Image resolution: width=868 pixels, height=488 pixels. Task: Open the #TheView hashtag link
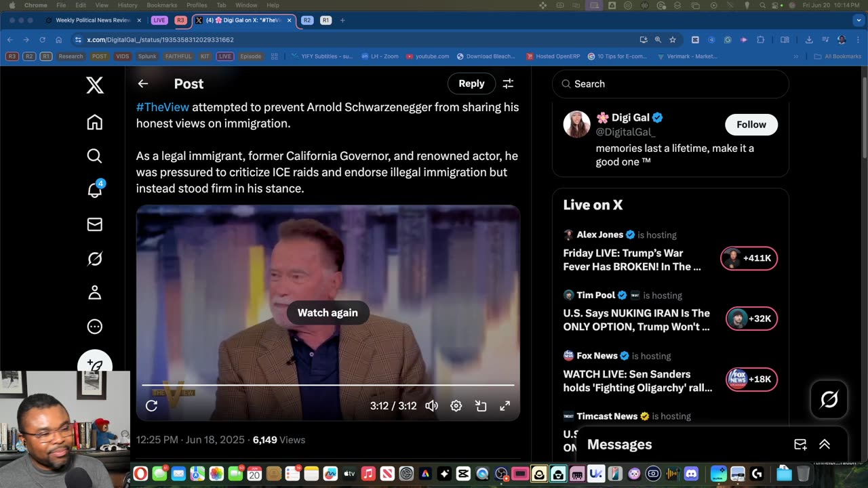click(x=163, y=107)
